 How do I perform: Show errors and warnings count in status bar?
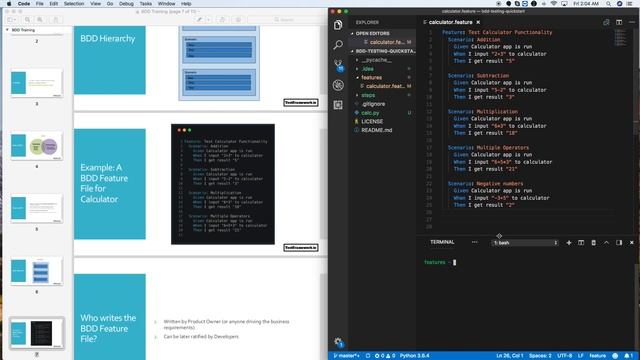coord(385,356)
